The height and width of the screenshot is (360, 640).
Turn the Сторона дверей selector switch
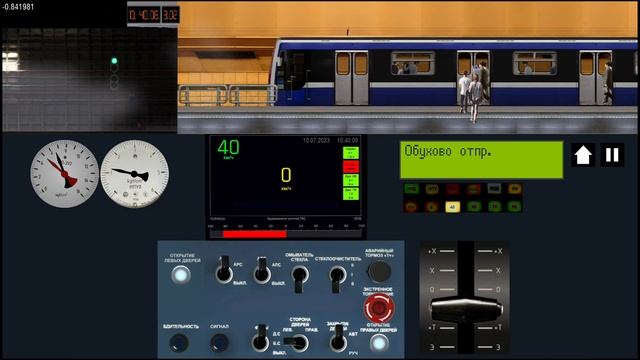tap(297, 342)
